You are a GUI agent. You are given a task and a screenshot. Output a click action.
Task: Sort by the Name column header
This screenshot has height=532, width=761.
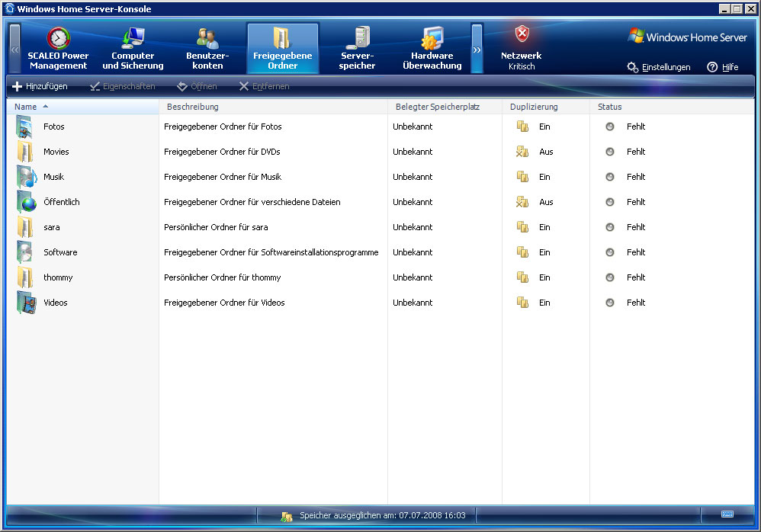tap(83, 107)
